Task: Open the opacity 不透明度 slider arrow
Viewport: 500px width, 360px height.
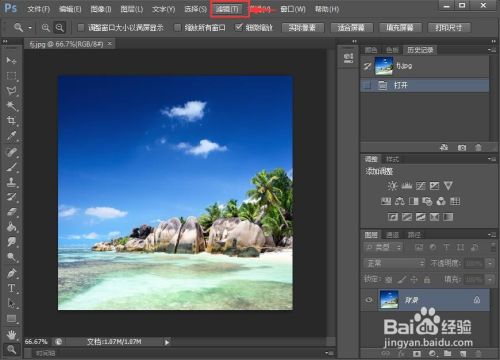Action: click(490, 264)
